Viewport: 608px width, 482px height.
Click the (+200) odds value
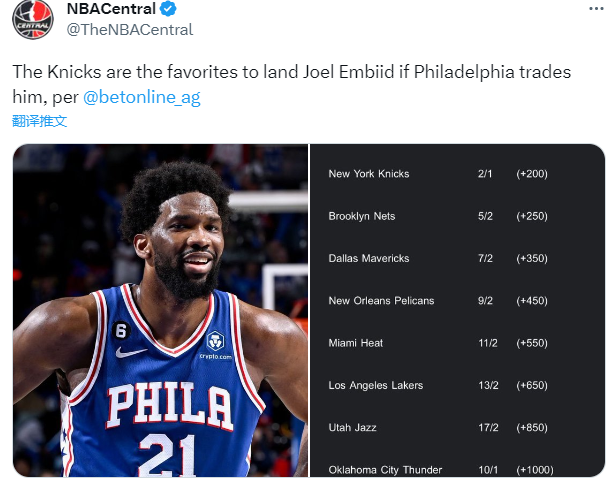(531, 174)
